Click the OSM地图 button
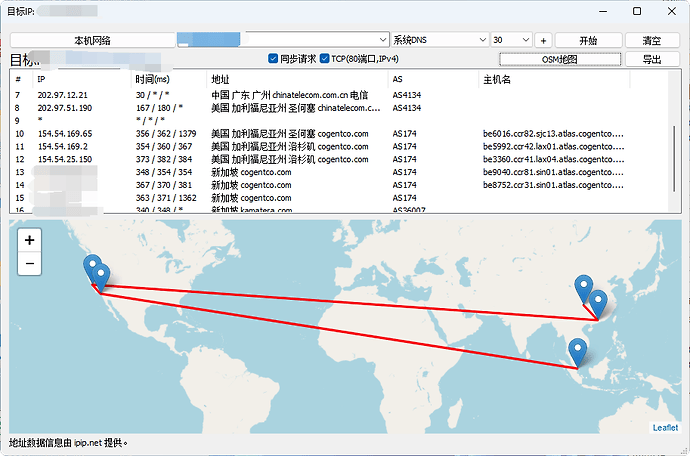690x456 pixels. (560, 59)
